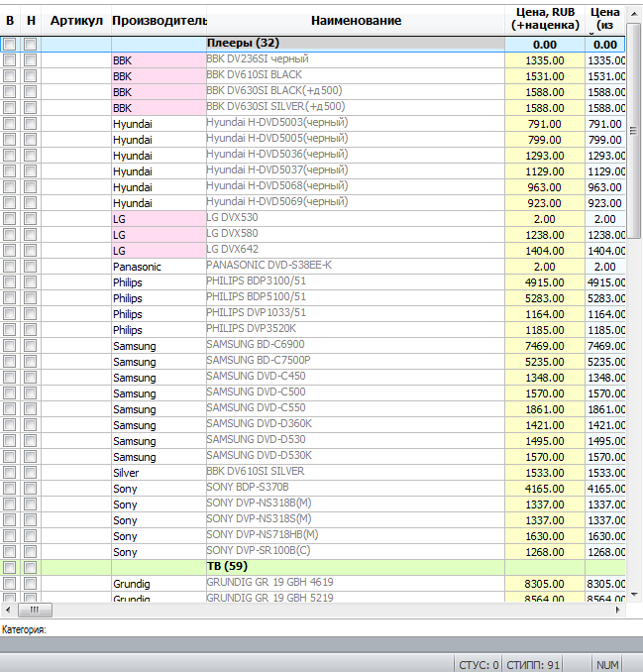Select the BBK DV630SI SILVER(+д500) row
The image size is (643, 672).
[312, 108]
